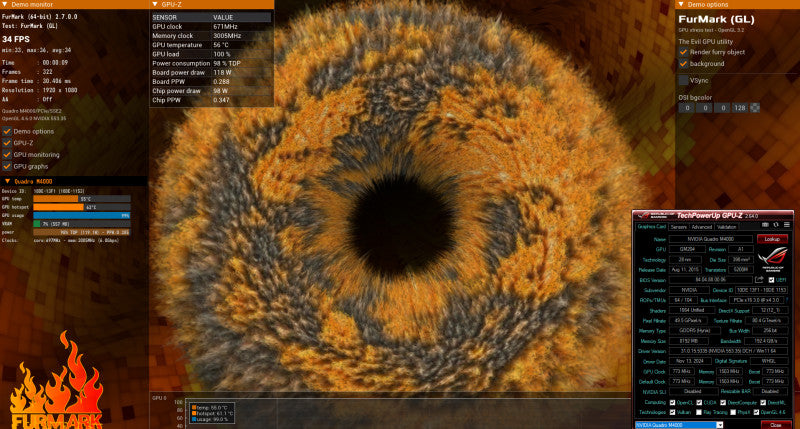Click the bus interface question mark in GPU-Z
Image resolution: width=800 pixels, height=429 pixels.
788,300
